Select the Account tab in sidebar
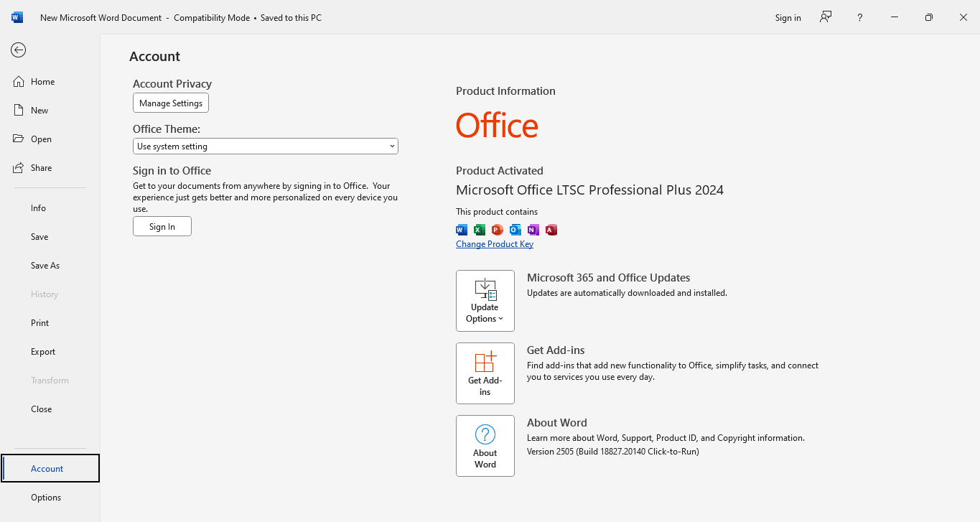 coord(50,468)
